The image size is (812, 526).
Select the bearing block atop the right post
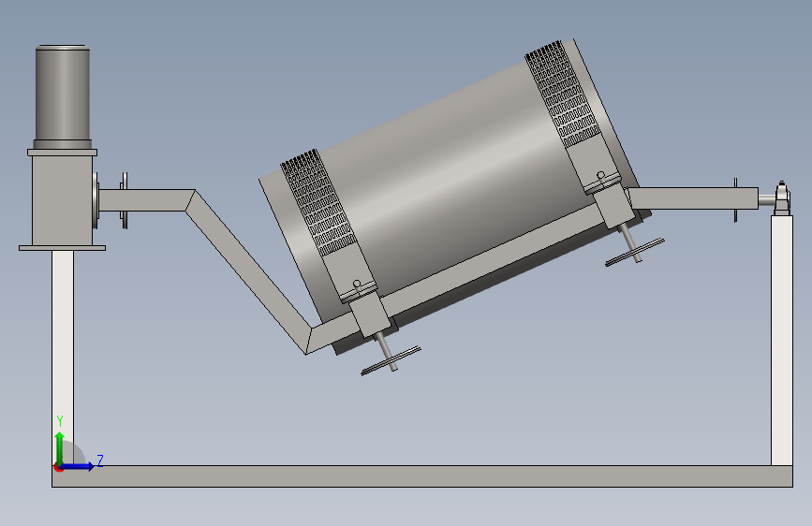coord(782,198)
